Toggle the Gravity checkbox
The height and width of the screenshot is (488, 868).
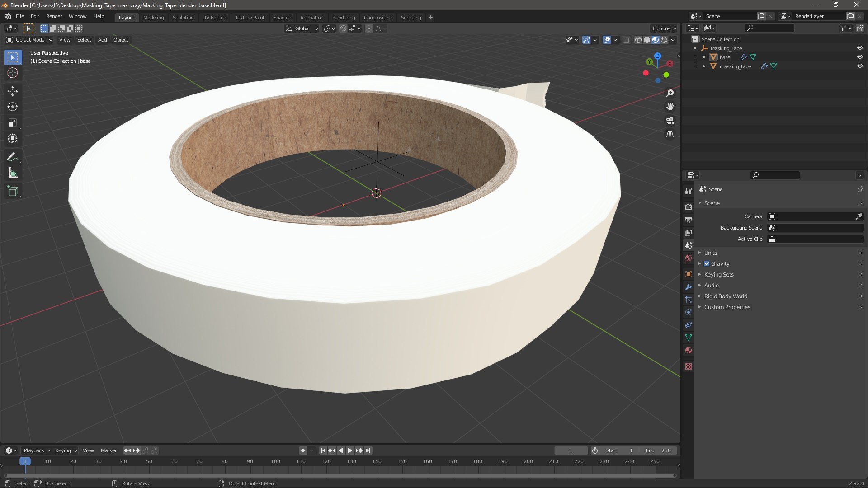coord(707,263)
